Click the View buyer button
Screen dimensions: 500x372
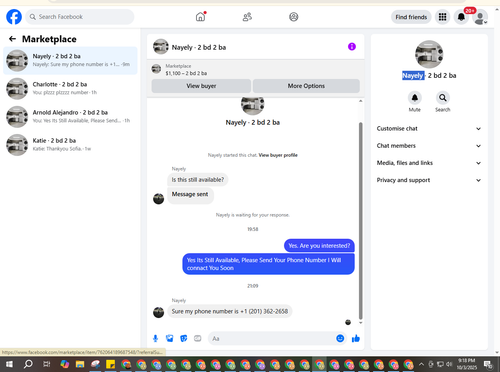pyautogui.click(x=201, y=86)
